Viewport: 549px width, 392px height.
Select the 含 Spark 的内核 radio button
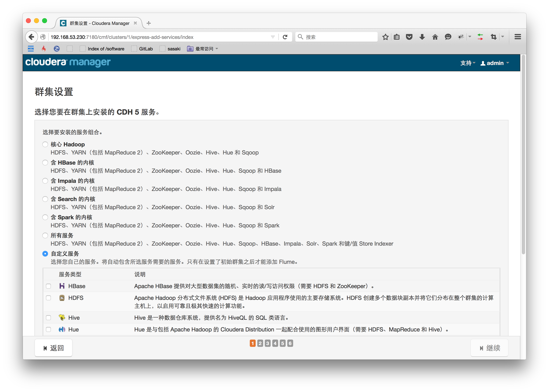45,217
